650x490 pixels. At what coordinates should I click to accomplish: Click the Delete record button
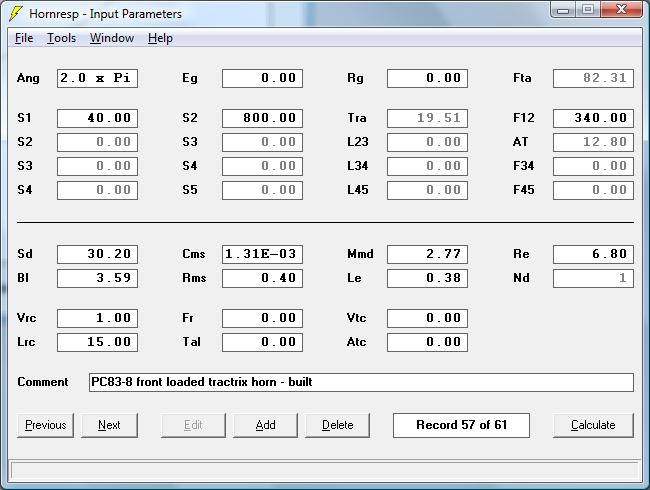(337, 425)
